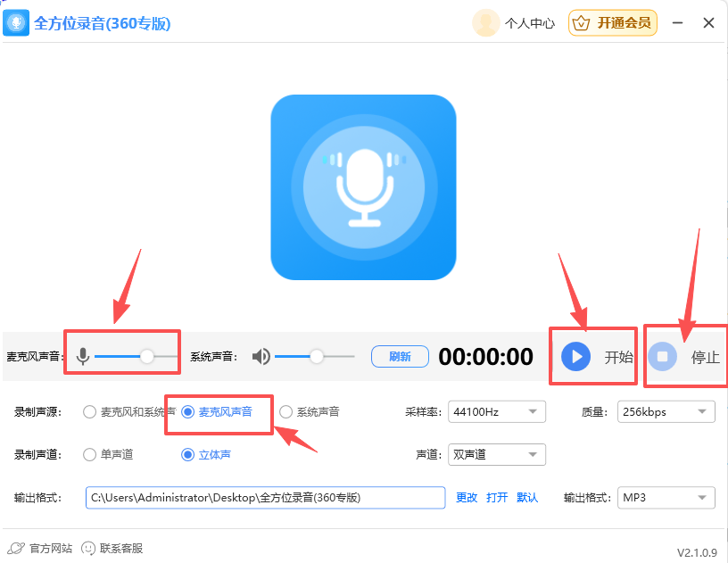This screenshot has height=563, width=728.
Task: Open the 采样率 sample rate dropdown
Action: pos(496,411)
